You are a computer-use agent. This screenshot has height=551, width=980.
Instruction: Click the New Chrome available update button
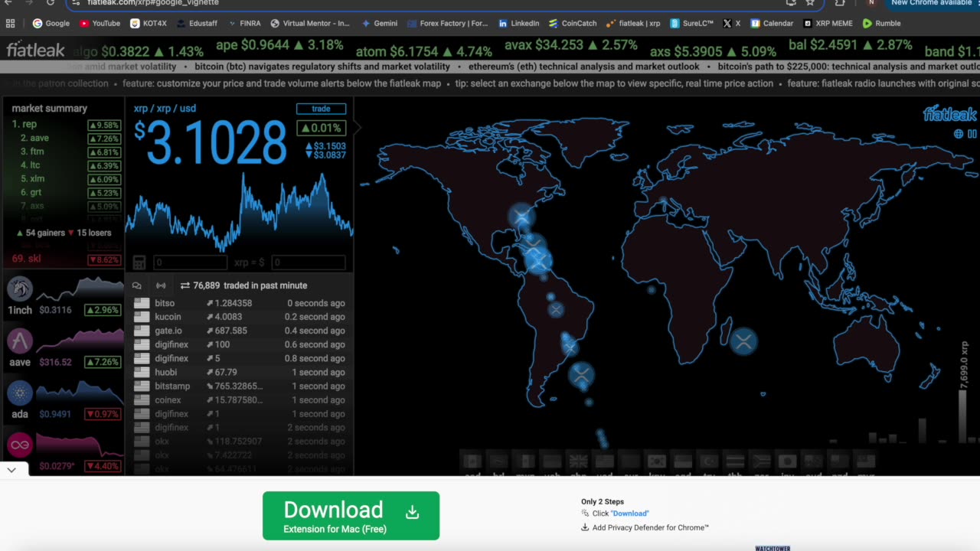(x=931, y=3)
